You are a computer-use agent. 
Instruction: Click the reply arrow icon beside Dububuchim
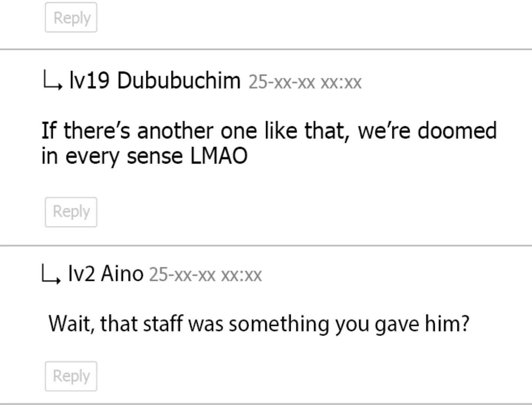53,81
